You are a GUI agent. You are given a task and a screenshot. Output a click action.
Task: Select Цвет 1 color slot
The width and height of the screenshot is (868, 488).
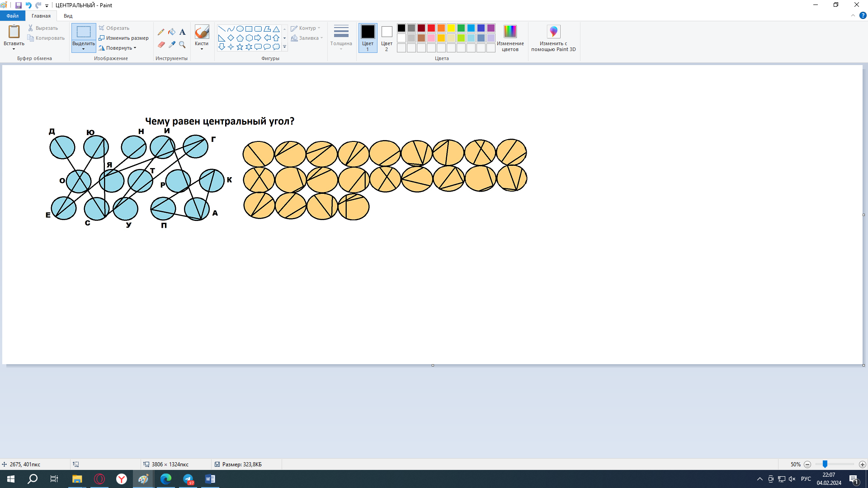point(368,38)
